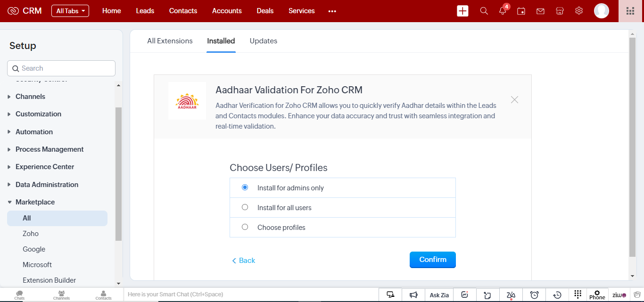Click the plus create-record icon
This screenshot has width=644, height=302.
coord(462,11)
